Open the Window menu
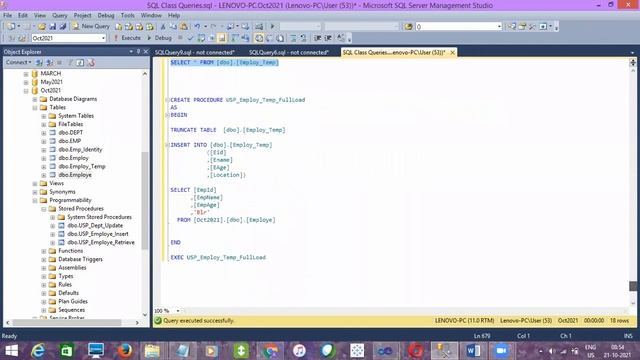This screenshot has height=360, width=640. (151, 15)
